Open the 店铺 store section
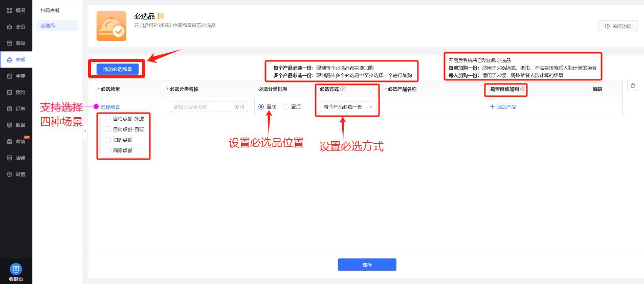This screenshot has height=284, width=644. click(16, 158)
